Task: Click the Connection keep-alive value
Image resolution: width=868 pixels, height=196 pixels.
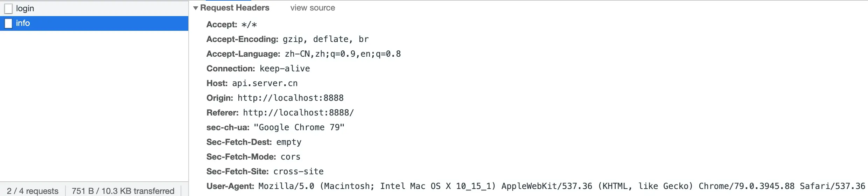Action: click(x=285, y=69)
